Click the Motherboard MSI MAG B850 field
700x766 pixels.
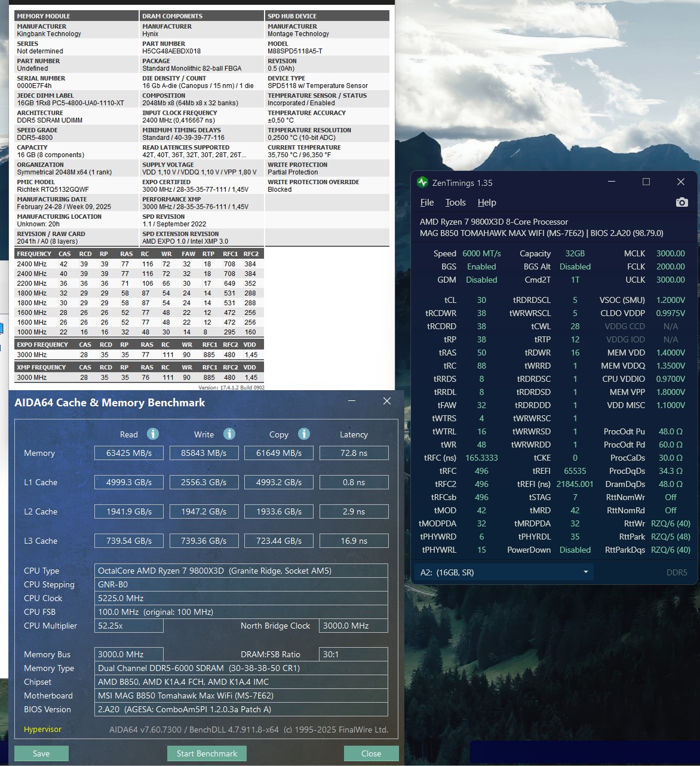(x=241, y=695)
